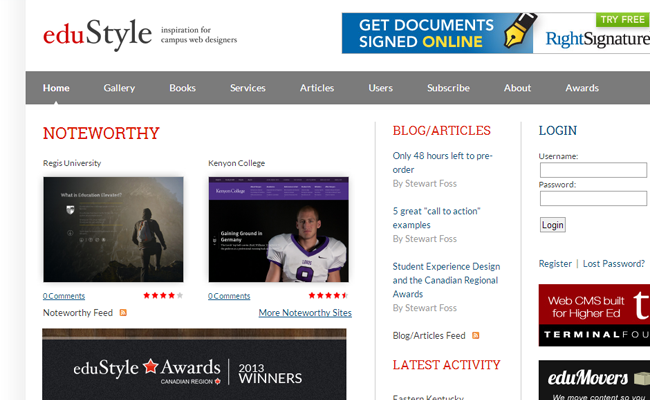The image size is (650, 400).
Task: Focus the Password input field
Action: tap(593, 198)
